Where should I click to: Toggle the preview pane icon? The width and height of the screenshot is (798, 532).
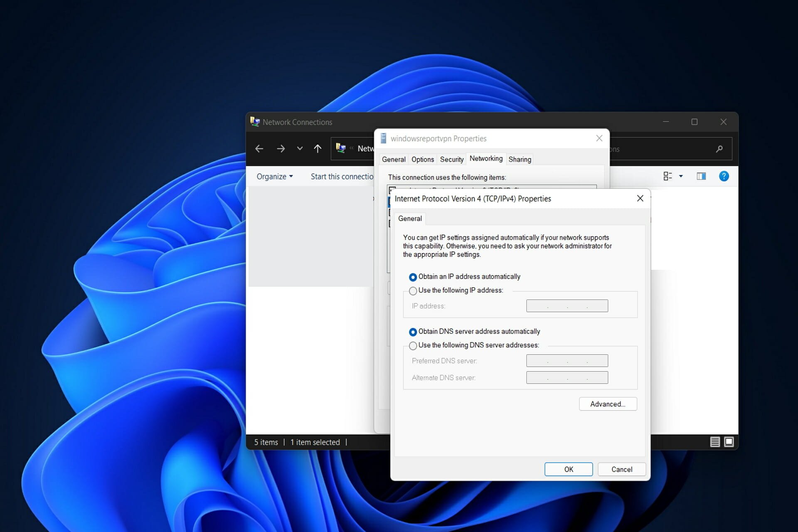point(701,176)
